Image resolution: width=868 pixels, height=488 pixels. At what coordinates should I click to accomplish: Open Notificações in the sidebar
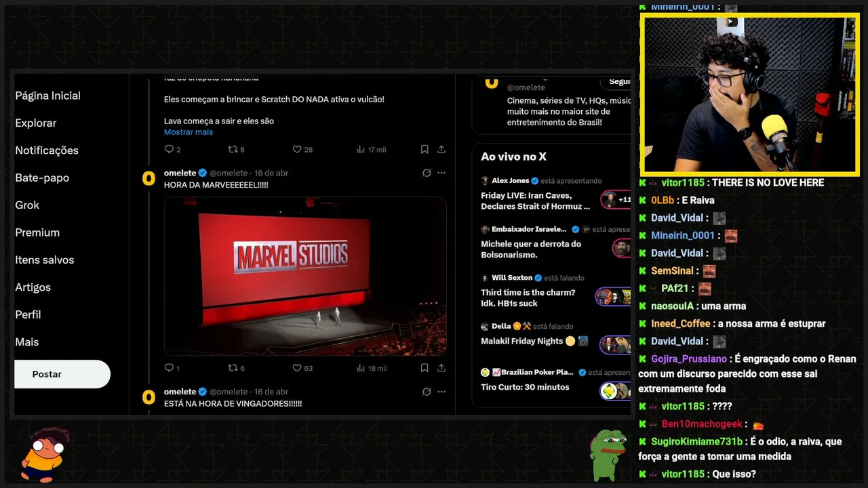click(x=47, y=150)
